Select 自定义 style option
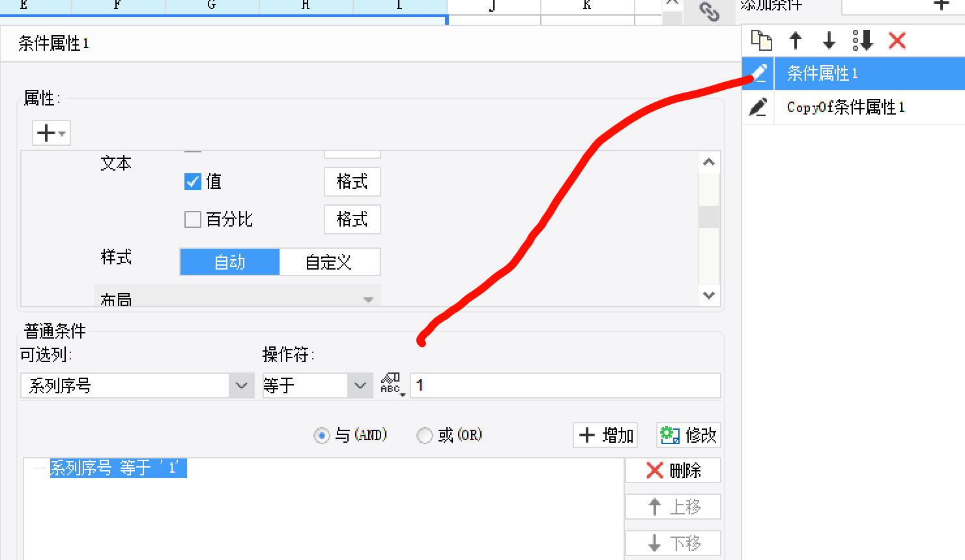 coord(329,262)
